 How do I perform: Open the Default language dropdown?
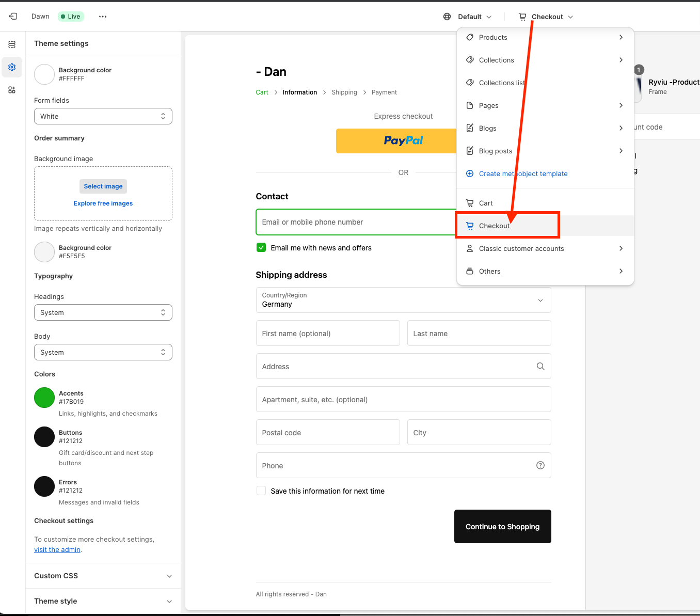[468, 17]
